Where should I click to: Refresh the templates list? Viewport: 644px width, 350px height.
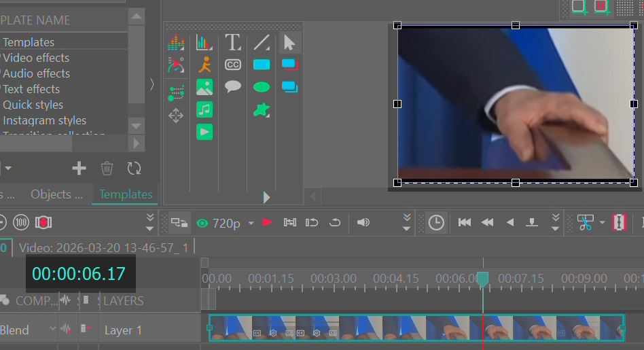[x=134, y=168]
